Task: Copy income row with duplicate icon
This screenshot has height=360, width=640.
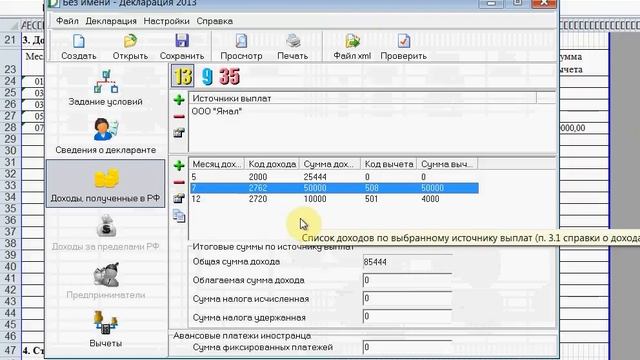Action: 179,216
